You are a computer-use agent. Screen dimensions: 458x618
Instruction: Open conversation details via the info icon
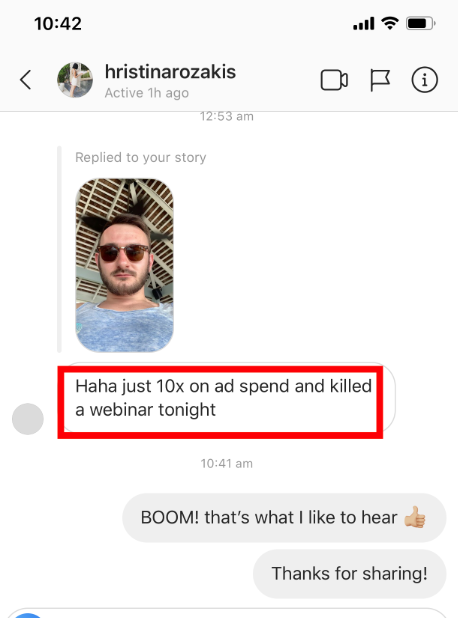tap(424, 80)
